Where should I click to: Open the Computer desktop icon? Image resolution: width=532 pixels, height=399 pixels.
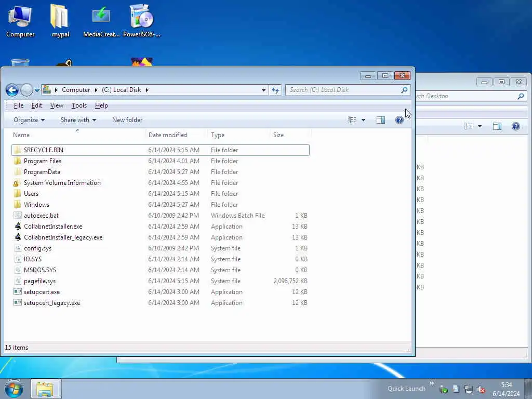tap(20, 20)
